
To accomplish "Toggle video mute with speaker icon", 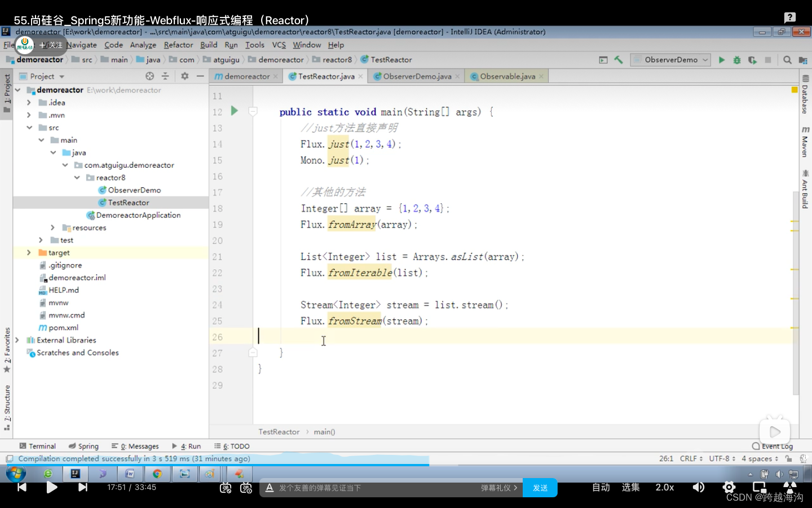I will [x=698, y=488].
